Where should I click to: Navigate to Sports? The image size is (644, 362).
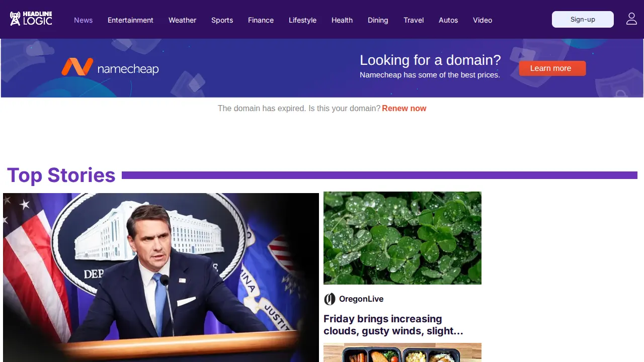pos(222,20)
